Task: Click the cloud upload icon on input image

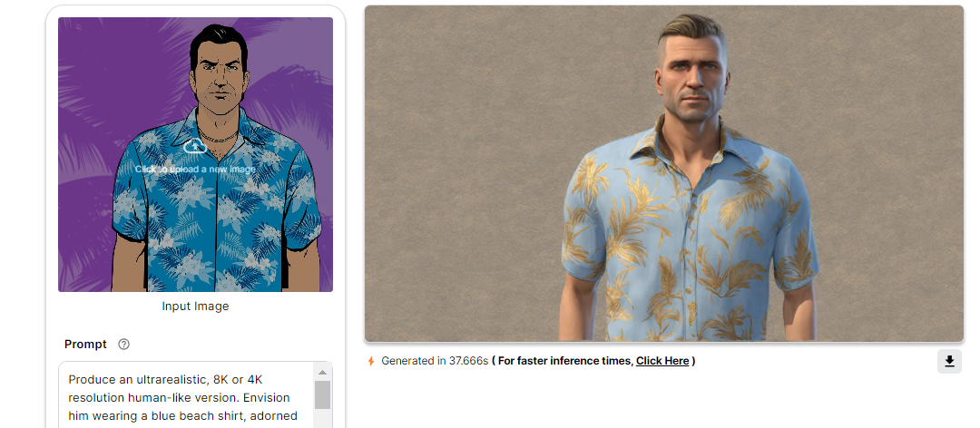Action: pos(195,146)
